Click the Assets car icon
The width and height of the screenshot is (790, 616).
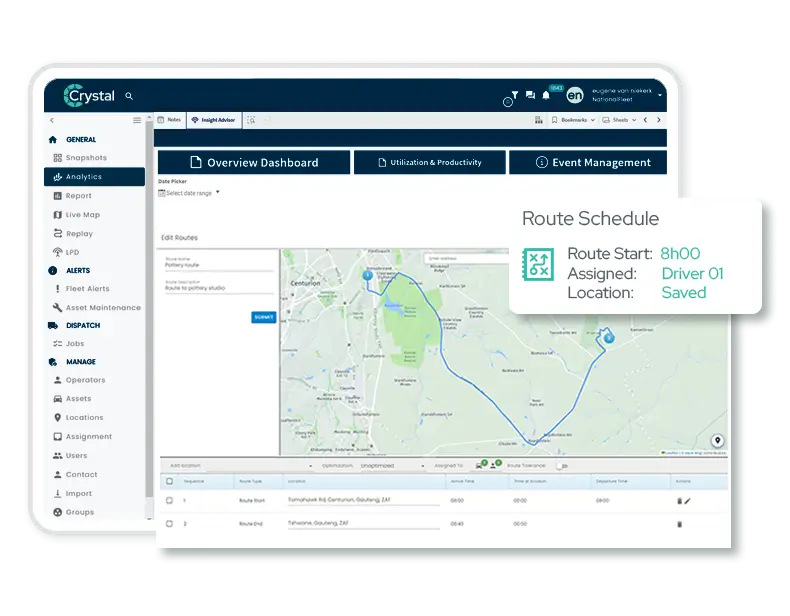pyautogui.click(x=57, y=398)
